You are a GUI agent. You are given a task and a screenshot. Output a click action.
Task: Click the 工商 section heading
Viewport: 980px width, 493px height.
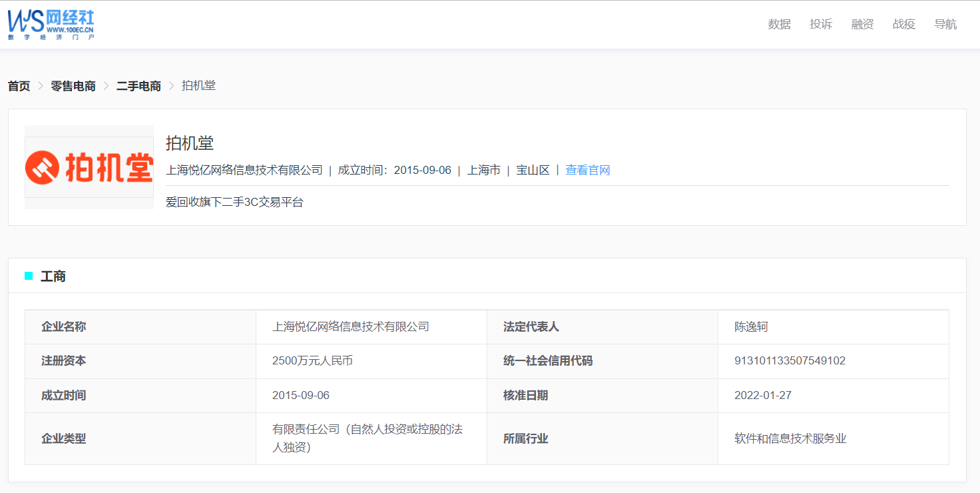(53, 276)
